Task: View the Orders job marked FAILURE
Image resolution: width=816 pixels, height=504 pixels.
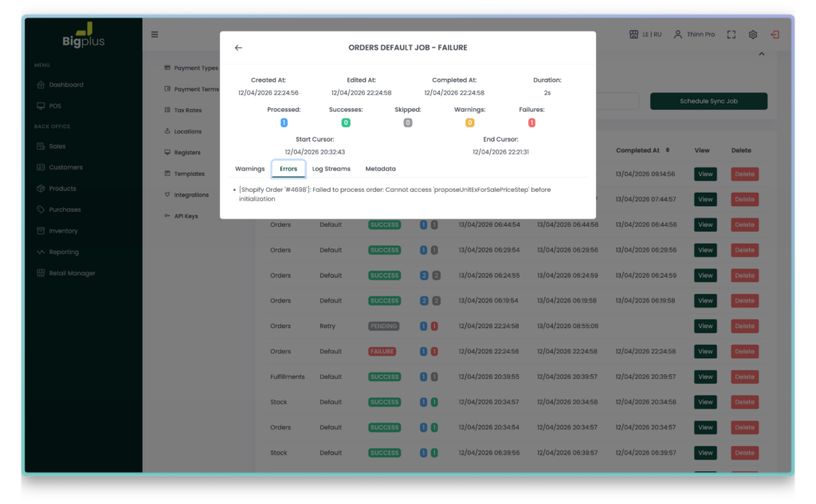Action: click(705, 352)
